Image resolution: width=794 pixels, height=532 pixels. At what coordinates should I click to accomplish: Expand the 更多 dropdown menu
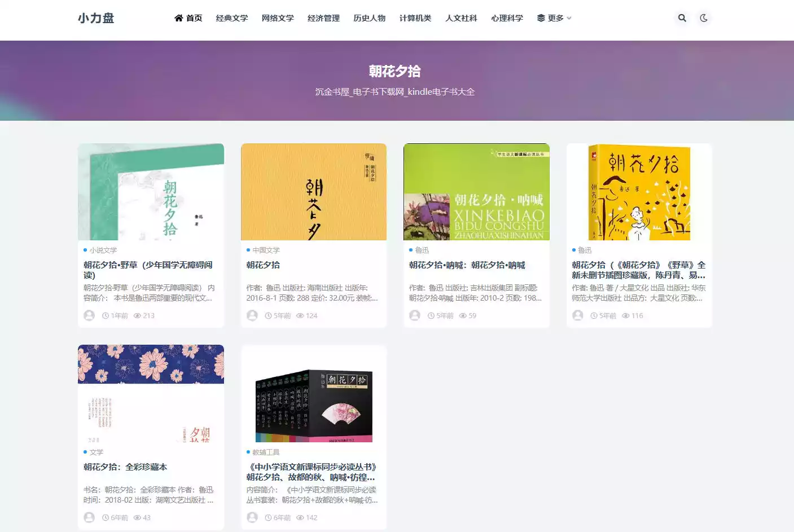click(554, 18)
